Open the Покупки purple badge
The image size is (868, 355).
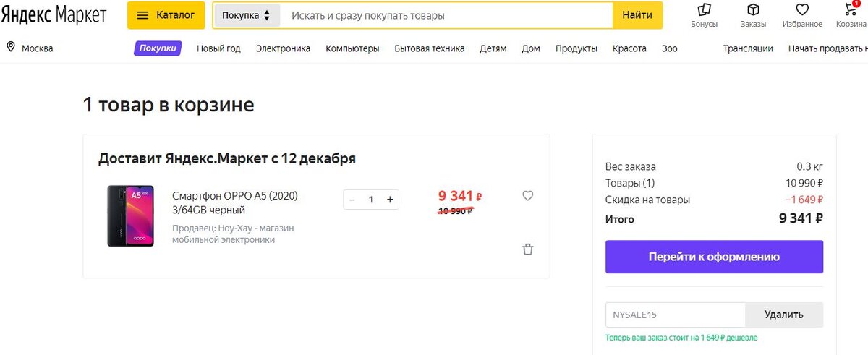tap(158, 48)
